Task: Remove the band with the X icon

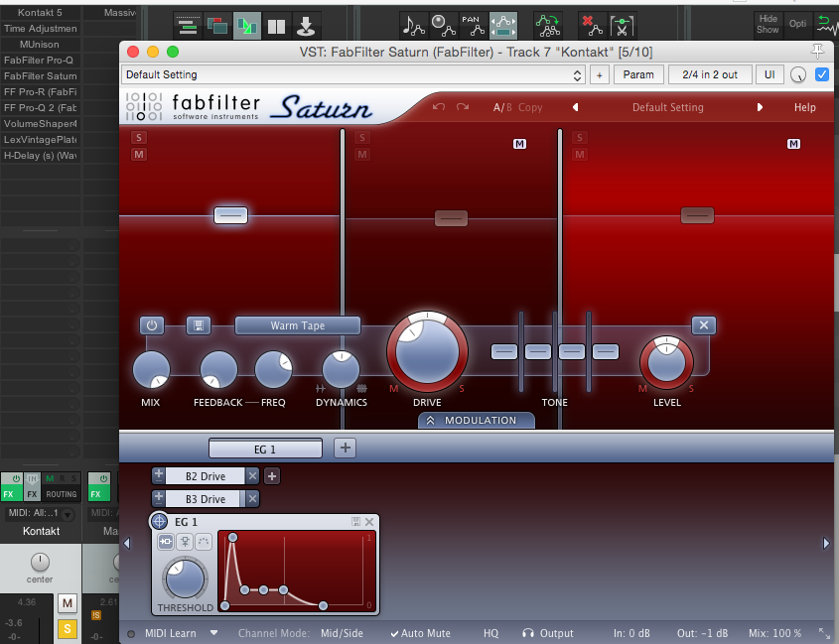Action: pyautogui.click(x=703, y=325)
